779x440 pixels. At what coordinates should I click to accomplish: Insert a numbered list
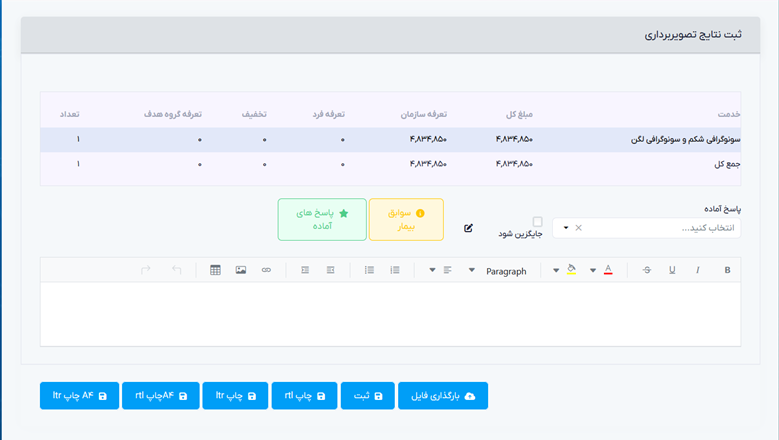tap(394, 270)
